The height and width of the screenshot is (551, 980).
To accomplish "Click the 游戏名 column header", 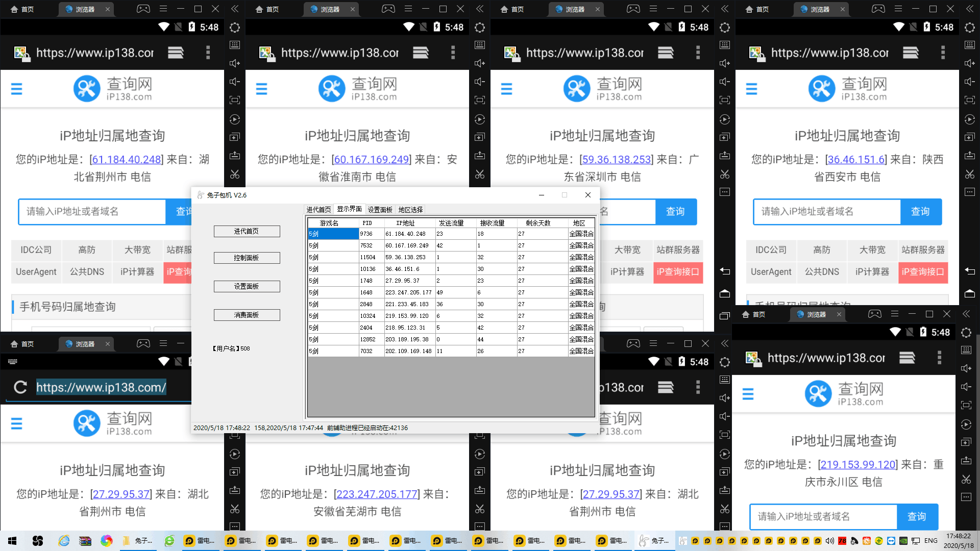I will (333, 223).
